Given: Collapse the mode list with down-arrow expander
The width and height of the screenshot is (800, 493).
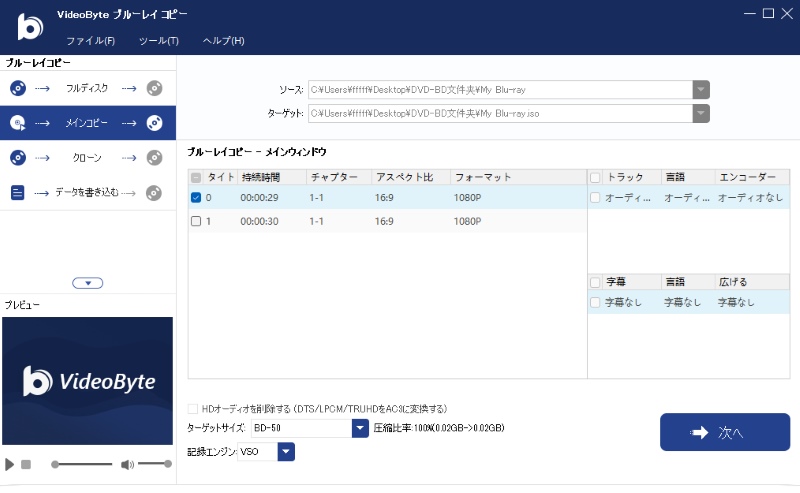Looking at the screenshot, I should pos(88,283).
